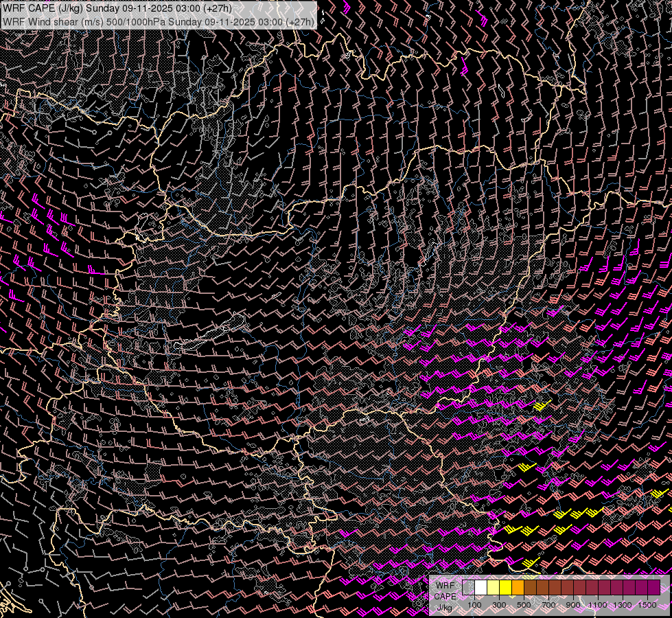Click the 300 label on CAPE scale
The image size is (672, 618).
[499, 605]
